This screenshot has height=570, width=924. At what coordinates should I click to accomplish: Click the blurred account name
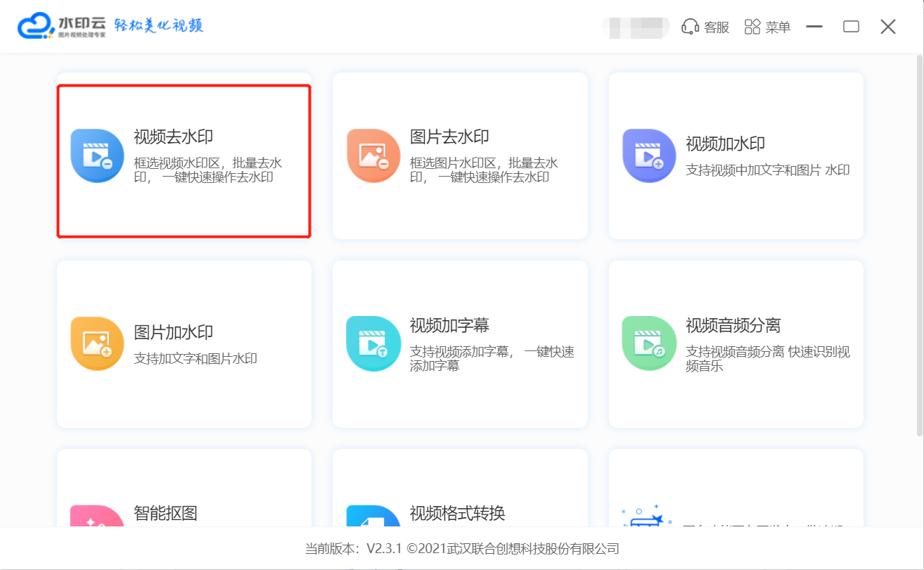636,27
